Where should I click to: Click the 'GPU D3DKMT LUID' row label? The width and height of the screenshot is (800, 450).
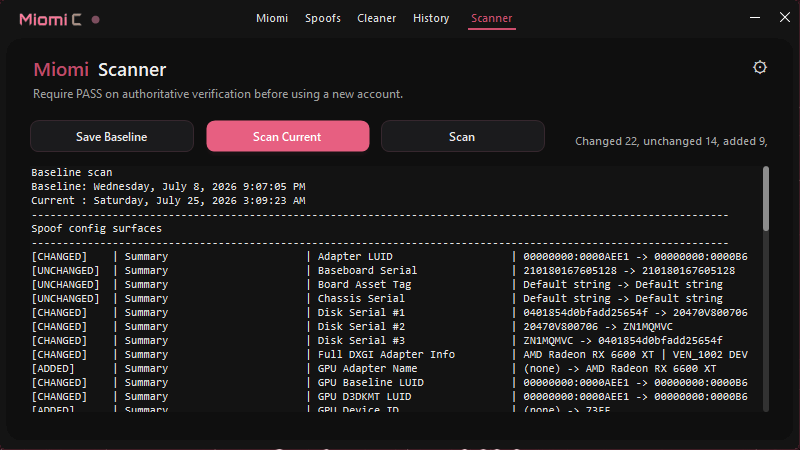(364, 396)
